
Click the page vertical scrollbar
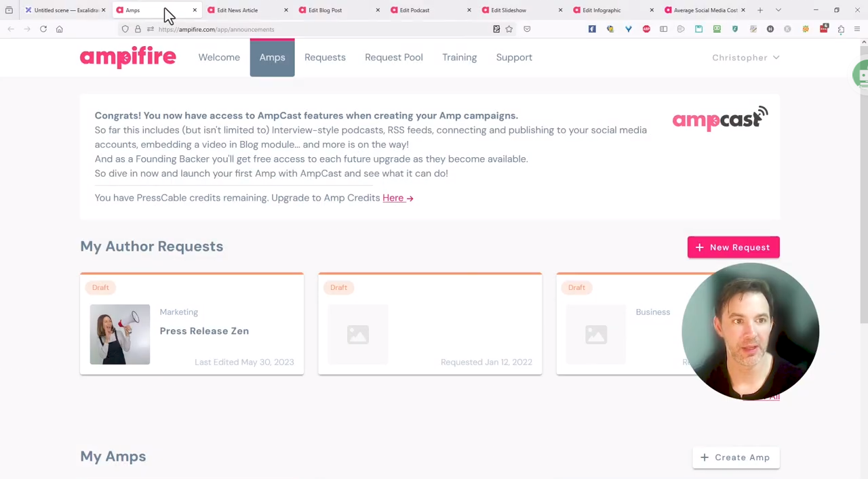click(x=863, y=183)
